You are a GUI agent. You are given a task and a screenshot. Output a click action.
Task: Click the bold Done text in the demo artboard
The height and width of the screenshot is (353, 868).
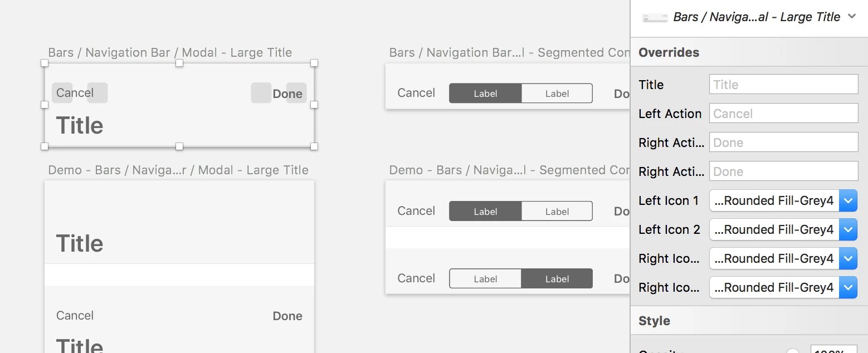coord(287,316)
